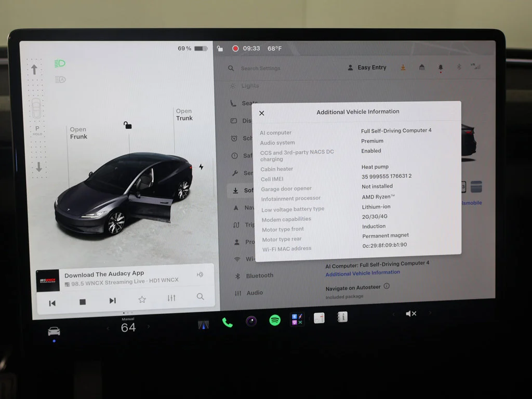Go to the previous station
Image resolution: width=532 pixels, height=399 pixels.
[52, 303]
